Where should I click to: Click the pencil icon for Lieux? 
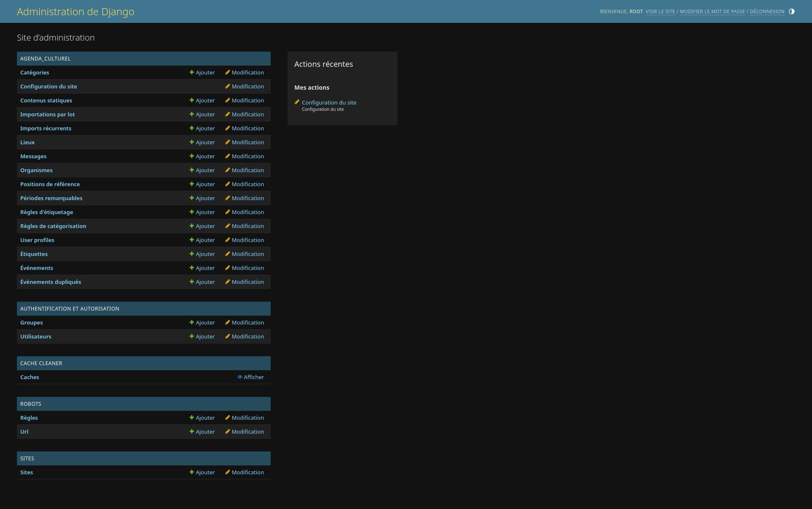(228, 142)
